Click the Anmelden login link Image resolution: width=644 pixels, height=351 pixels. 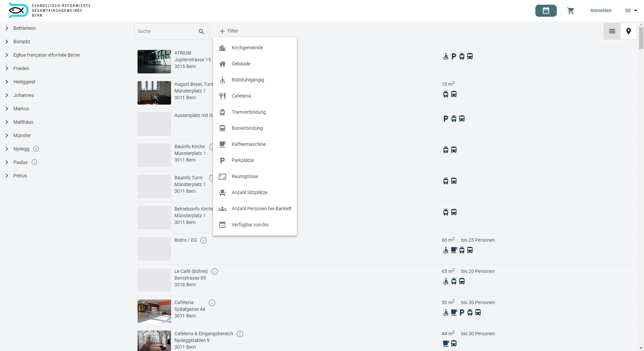[600, 11]
